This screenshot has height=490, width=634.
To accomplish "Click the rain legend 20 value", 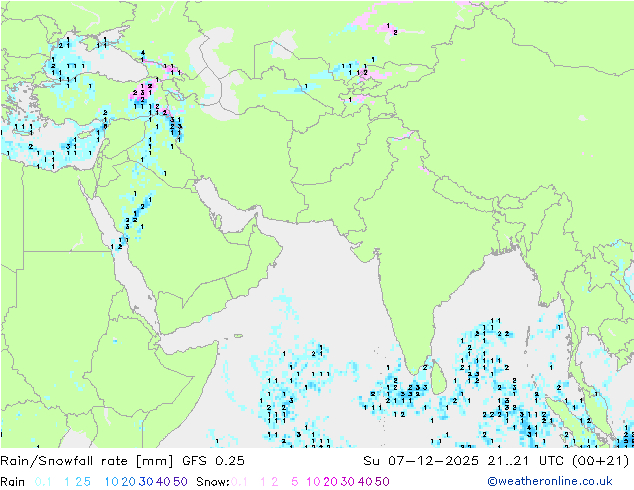I will pyautogui.click(x=129, y=482).
